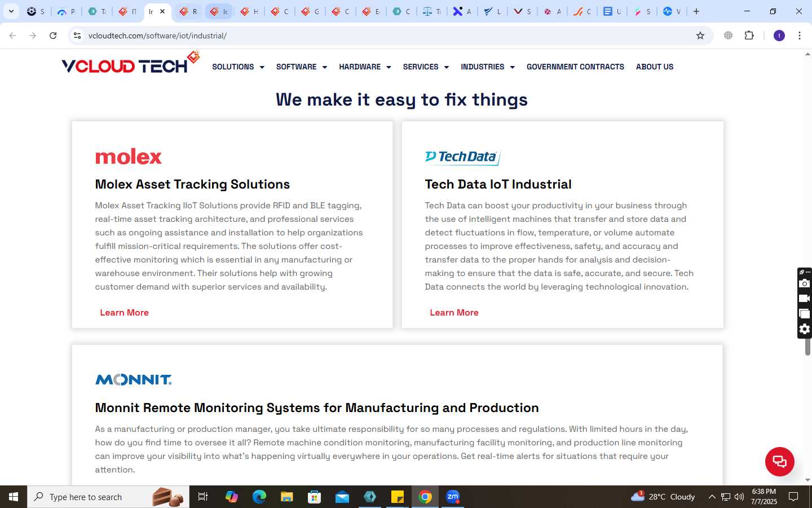Open the volume control in system tray

pos(739,497)
